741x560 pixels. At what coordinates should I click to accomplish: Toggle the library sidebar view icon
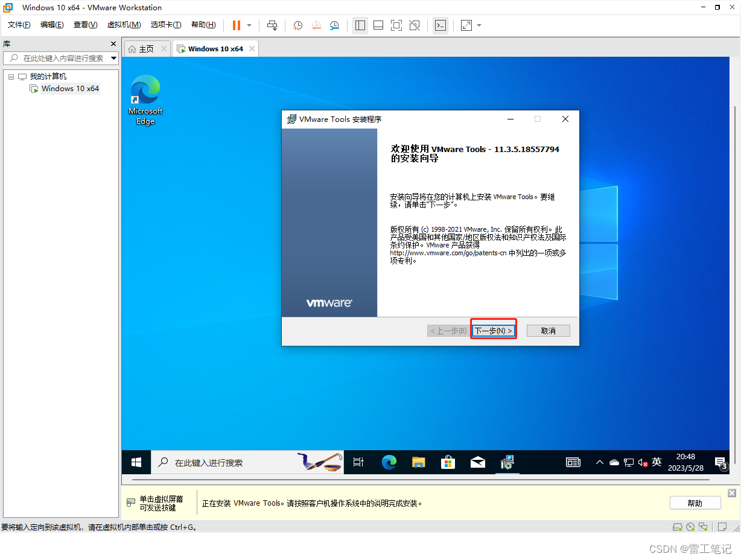[x=360, y=25]
